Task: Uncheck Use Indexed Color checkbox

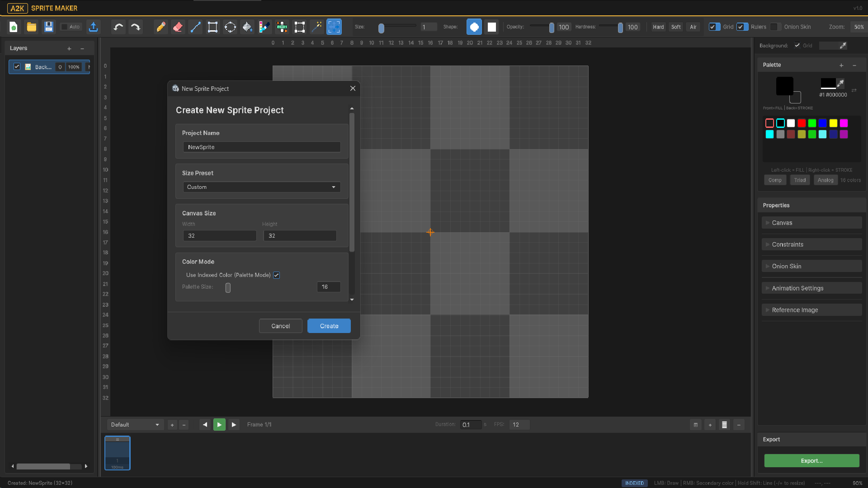Action: coord(277,275)
